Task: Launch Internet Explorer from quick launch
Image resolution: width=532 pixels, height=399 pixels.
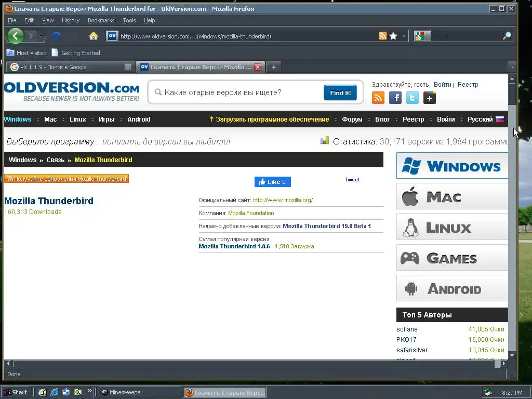Action: click(54, 392)
